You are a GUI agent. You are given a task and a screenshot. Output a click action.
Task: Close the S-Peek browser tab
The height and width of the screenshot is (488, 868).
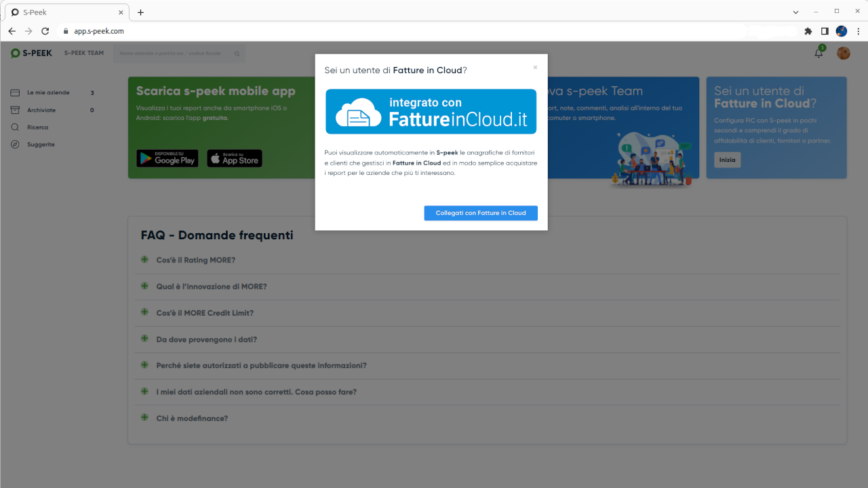tap(121, 12)
